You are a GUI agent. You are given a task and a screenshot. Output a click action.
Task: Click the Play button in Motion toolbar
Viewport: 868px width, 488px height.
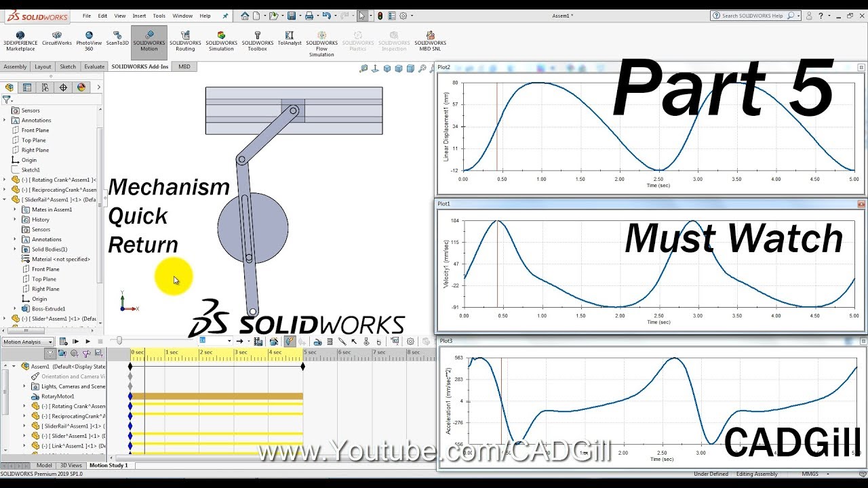87,342
